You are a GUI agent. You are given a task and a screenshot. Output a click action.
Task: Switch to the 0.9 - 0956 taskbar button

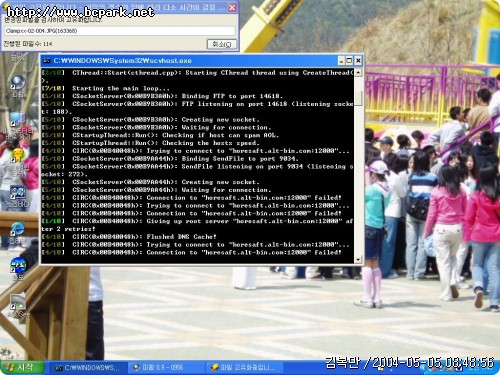165,368
